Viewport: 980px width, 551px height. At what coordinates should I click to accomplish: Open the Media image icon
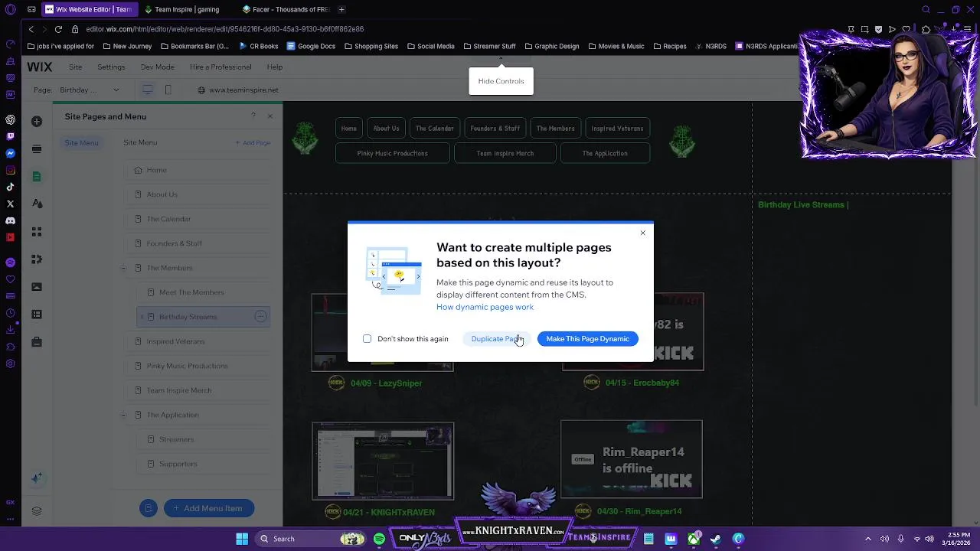37,287
